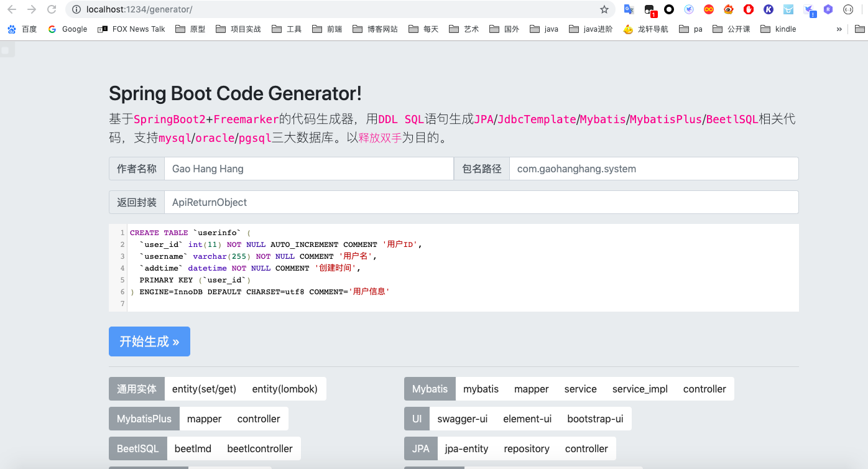The width and height of the screenshot is (868, 469).
Task: Open the purple hexagon R extension
Action: [x=828, y=9]
